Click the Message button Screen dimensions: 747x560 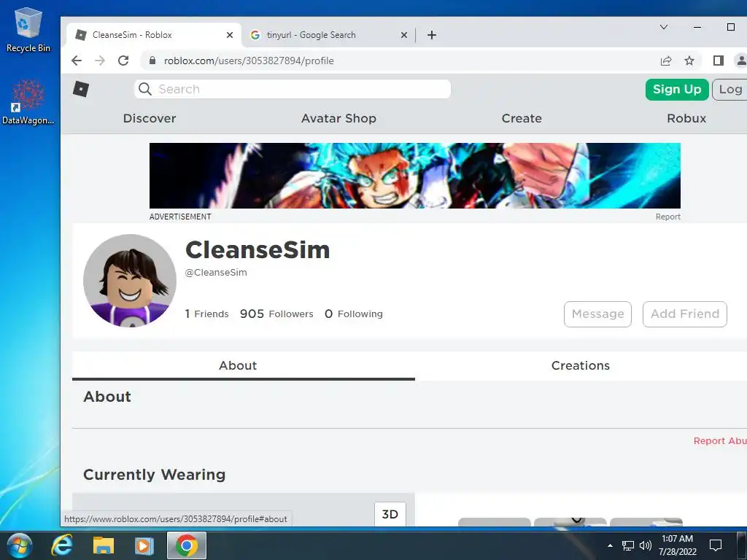[x=598, y=314]
